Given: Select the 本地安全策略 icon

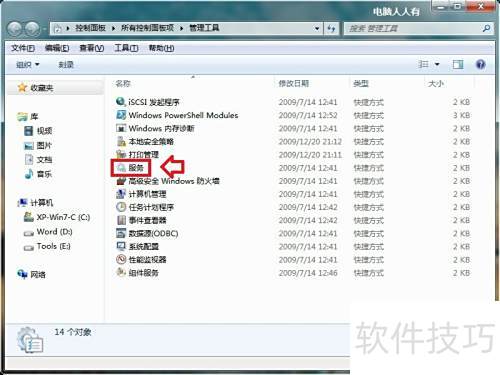Looking at the screenshot, I should pos(120,141).
